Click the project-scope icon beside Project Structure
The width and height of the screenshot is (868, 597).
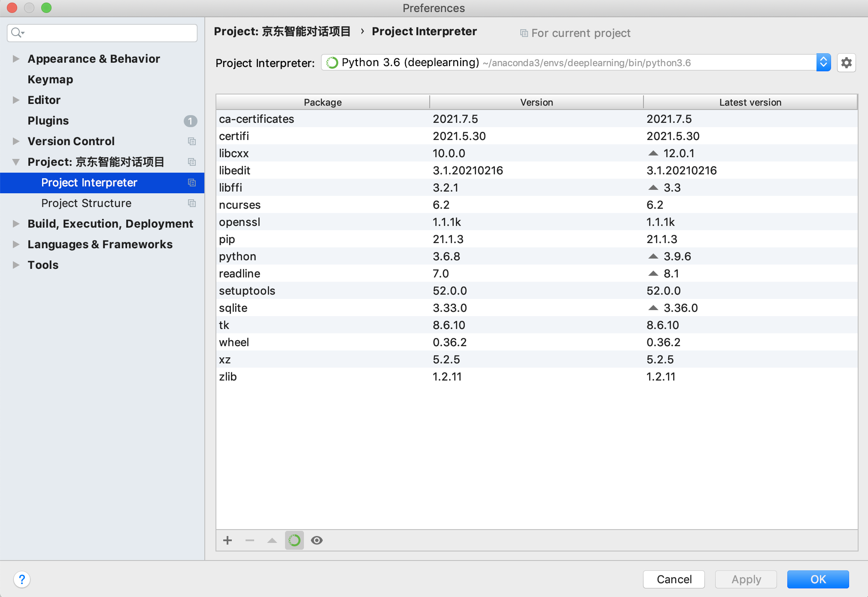[x=192, y=203]
